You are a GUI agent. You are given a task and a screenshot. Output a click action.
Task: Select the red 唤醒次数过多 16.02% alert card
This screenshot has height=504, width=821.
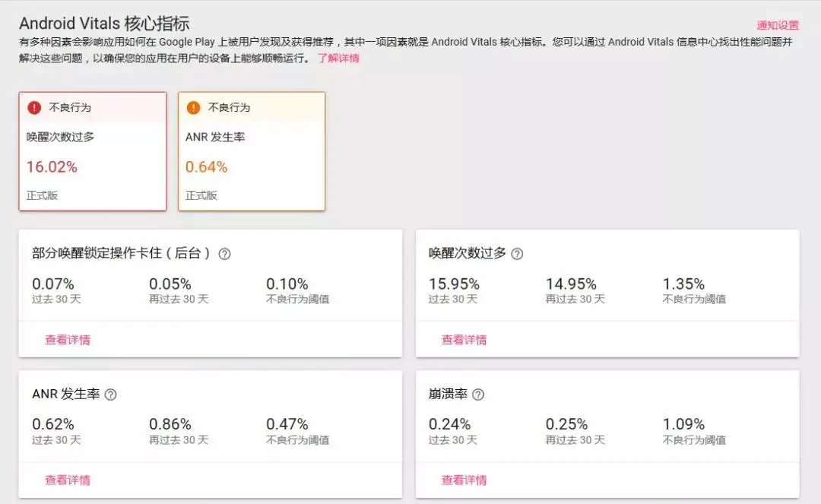point(92,151)
